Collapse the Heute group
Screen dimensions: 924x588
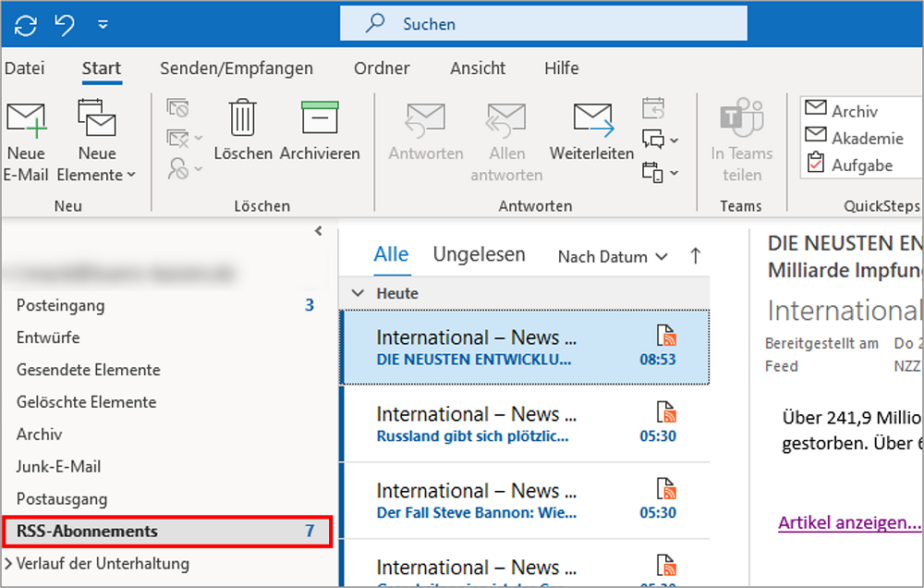point(358,293)
